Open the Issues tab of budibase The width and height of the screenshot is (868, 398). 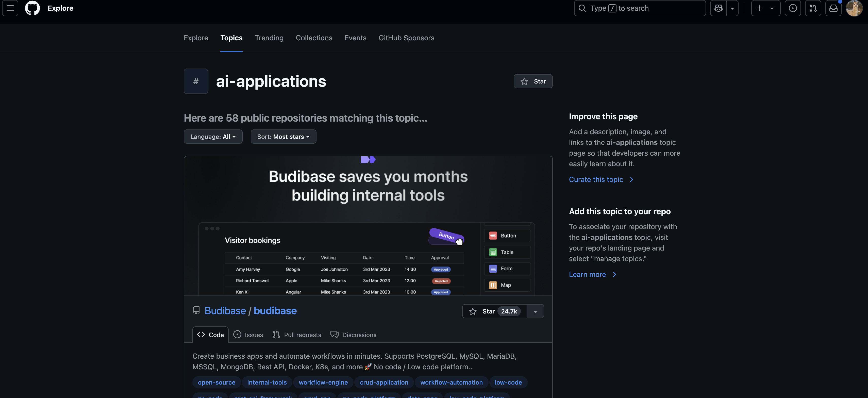click(248, 335)
